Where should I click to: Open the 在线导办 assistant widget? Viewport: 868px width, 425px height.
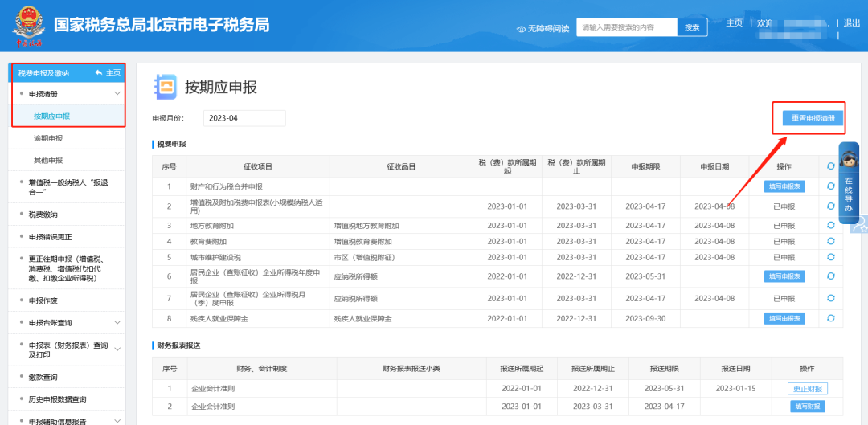(849, 182)
